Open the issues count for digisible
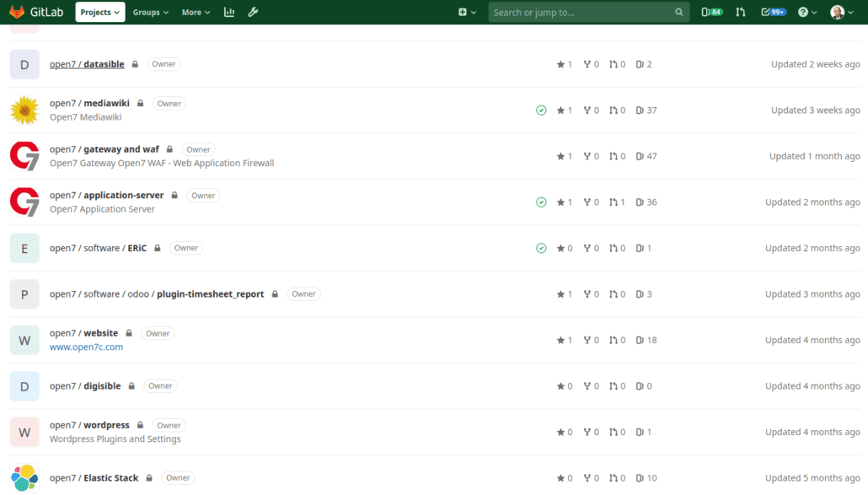This screenshot has width=868, height=495. [x=643, y=386]
